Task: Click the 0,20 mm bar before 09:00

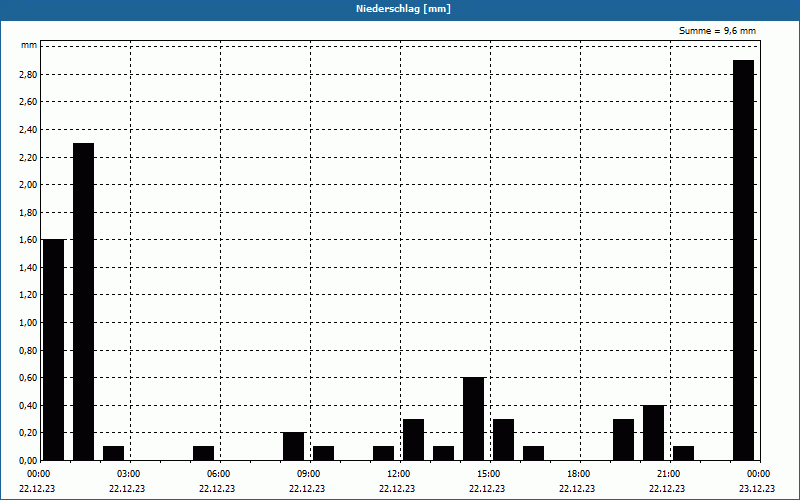Action: point(293,446)
